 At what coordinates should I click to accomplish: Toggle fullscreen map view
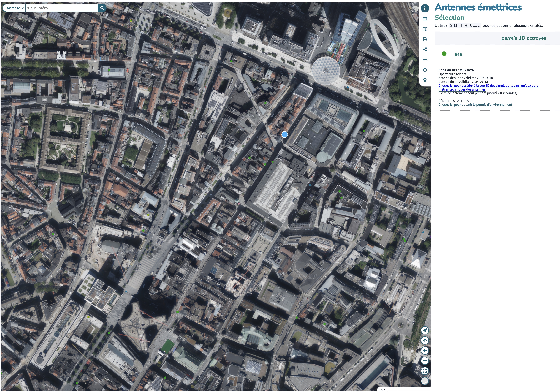point(425,371)
